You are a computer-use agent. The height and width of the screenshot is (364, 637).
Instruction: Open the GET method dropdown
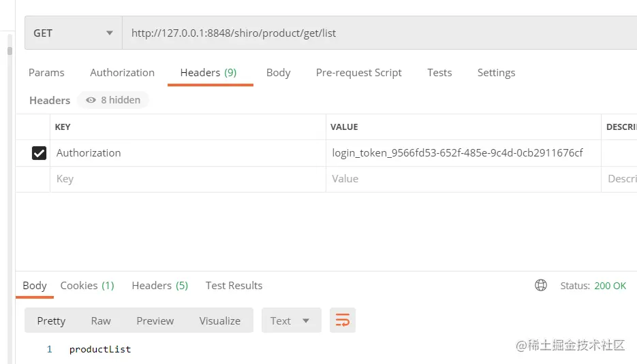(x=73, y=33)
